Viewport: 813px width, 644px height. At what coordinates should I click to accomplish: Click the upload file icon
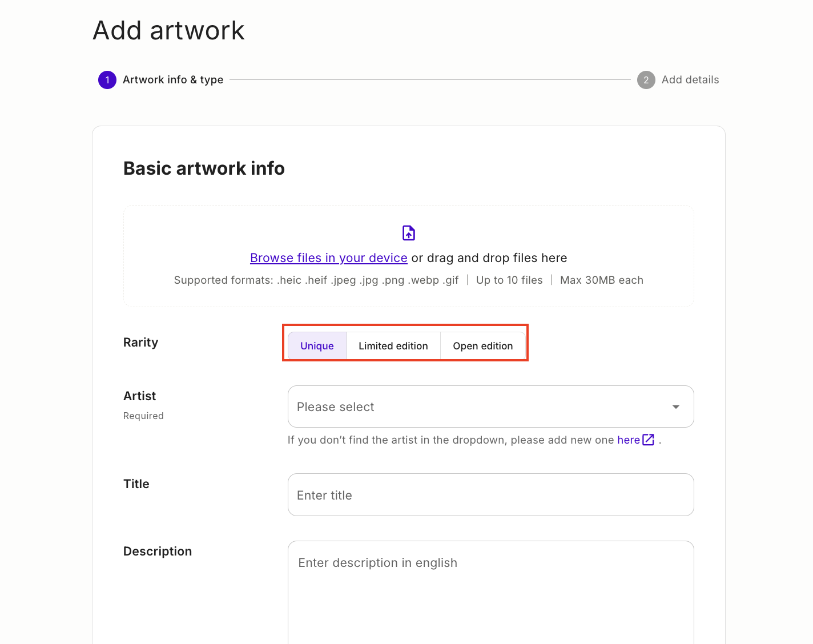[409, 233]
